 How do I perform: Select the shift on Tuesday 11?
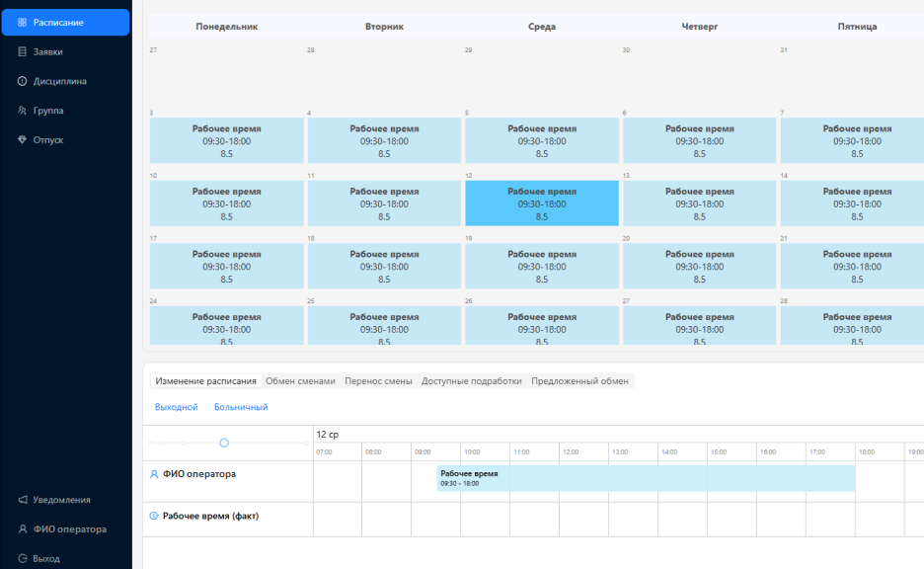coord(384,203)
